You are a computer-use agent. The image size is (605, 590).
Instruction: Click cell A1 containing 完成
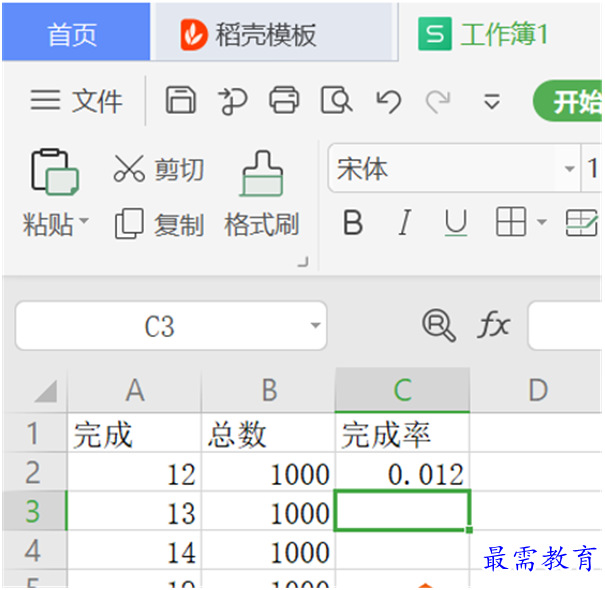click(x=134, y=433)
